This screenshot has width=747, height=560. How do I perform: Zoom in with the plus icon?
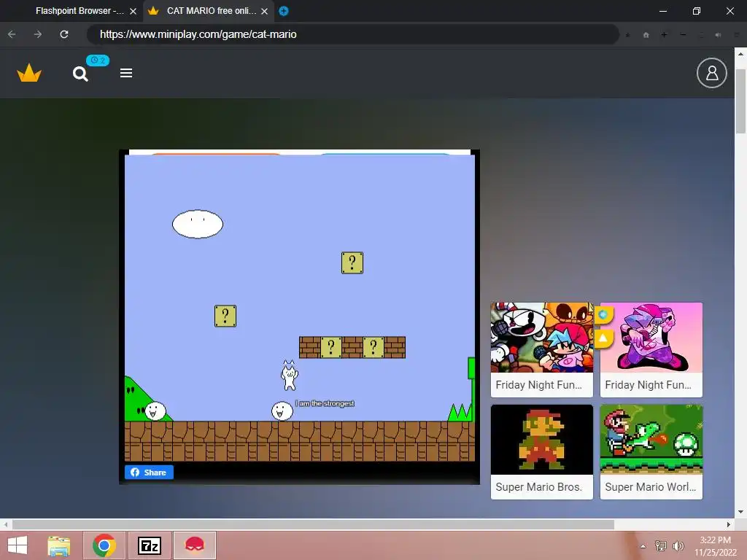click(664, 35)
